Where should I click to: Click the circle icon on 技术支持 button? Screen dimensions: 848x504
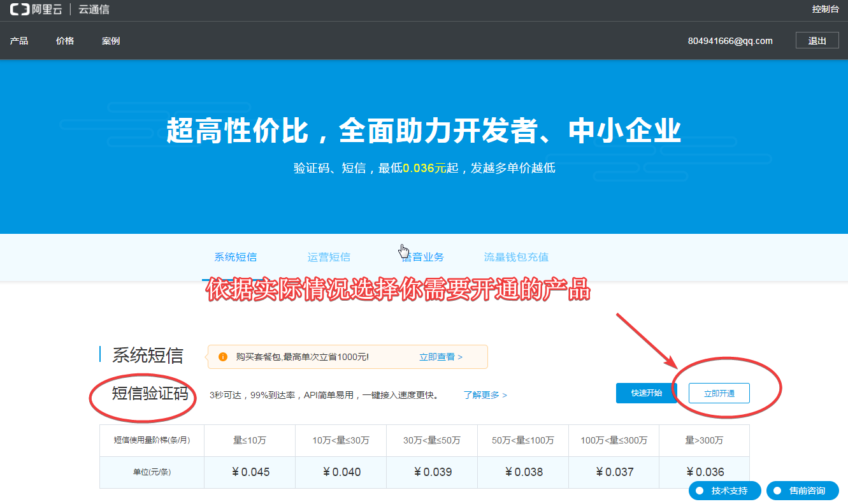tap(700, 491)
